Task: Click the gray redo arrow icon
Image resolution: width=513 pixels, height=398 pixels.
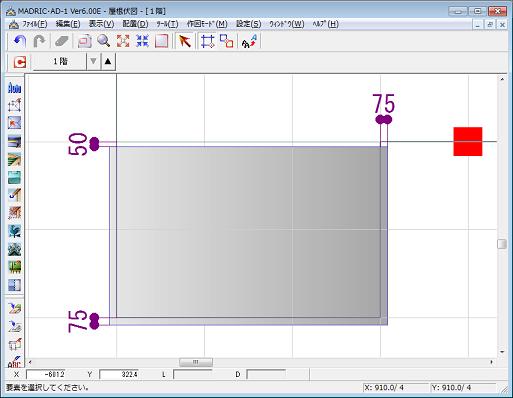Action: [40, 41]
